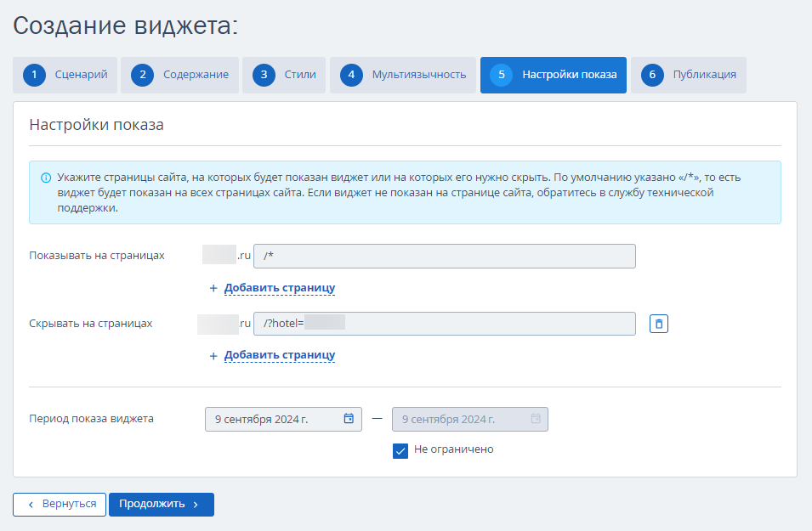The height and width of the screenshot is (531, 812).
Task: Click the start date field 9 сентября 2024
Action: [283, 419]
